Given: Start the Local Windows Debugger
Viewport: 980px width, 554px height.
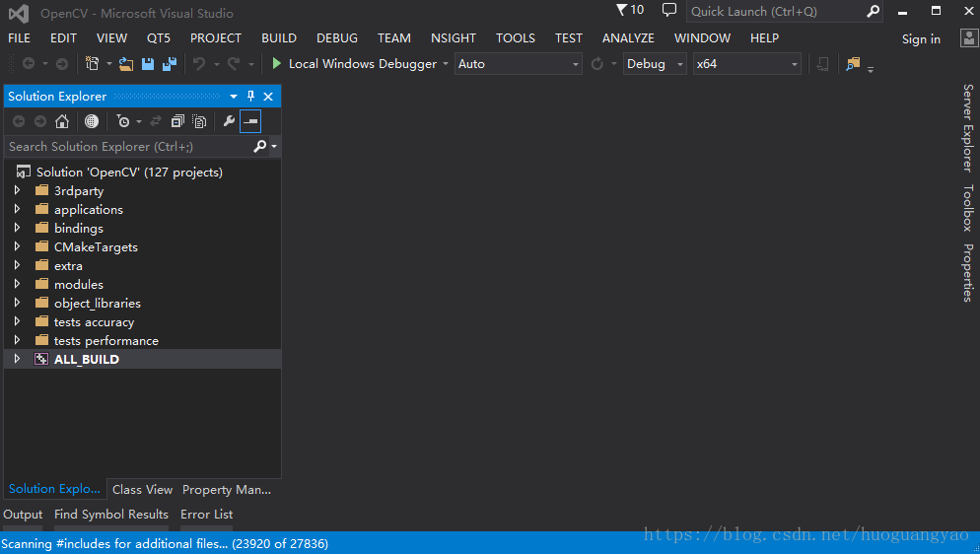Looking at the screenshot, I should (354, 64).
